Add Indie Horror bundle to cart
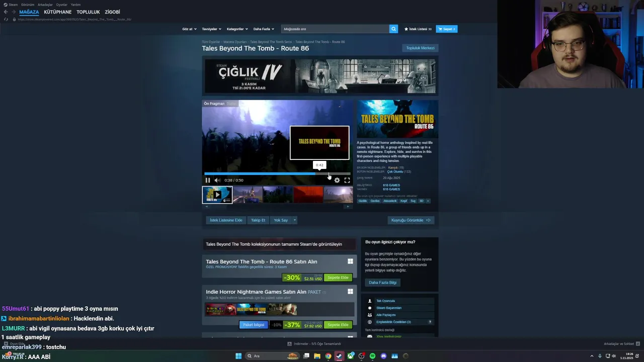 click(x=338, y=325)
